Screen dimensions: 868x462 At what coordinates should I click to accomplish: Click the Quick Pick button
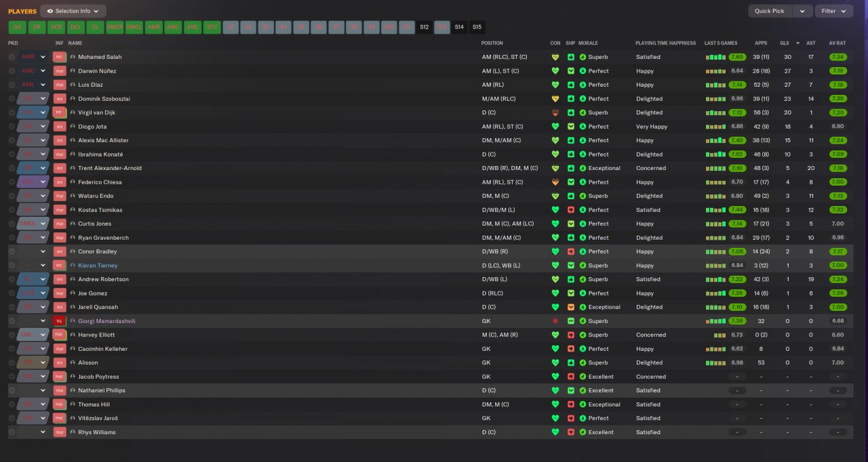click(770, 11)
